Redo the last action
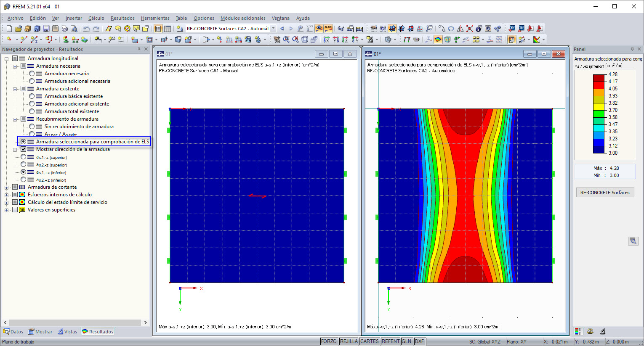 click(x=96, y=29)
